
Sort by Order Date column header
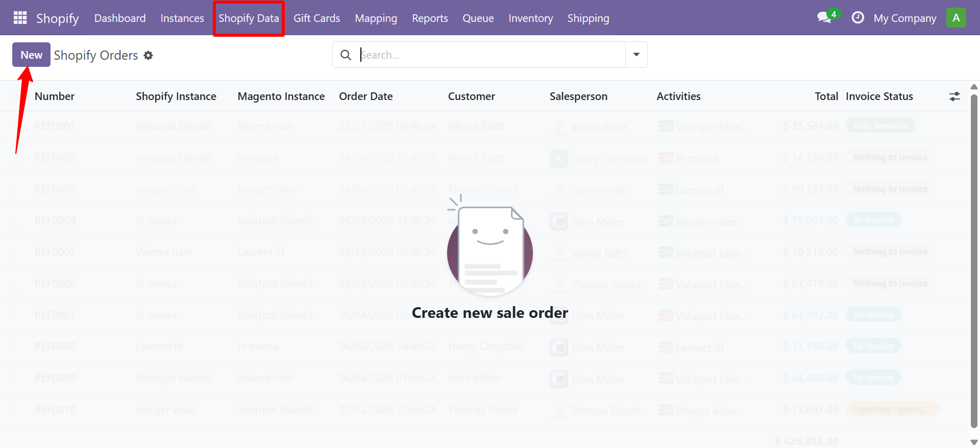point(366,96)
